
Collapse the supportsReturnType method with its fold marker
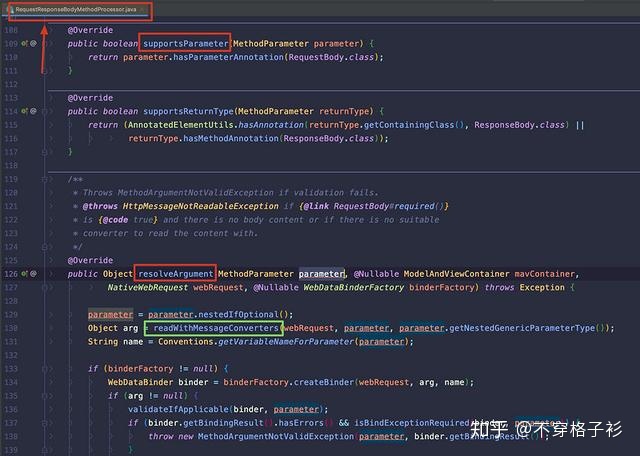pos(45,111)
